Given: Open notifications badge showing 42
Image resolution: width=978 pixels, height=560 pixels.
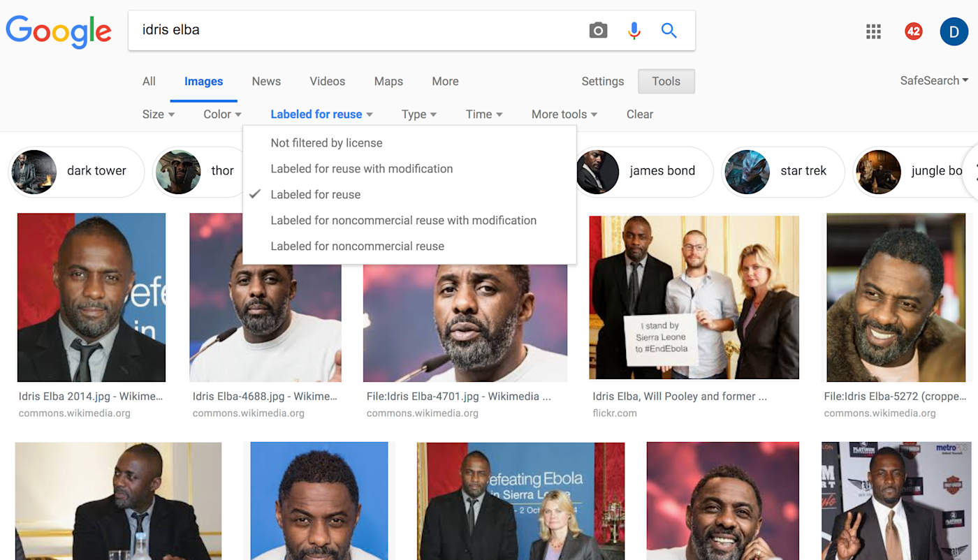Looking at the screenshot, I should (x=913, y=31).
